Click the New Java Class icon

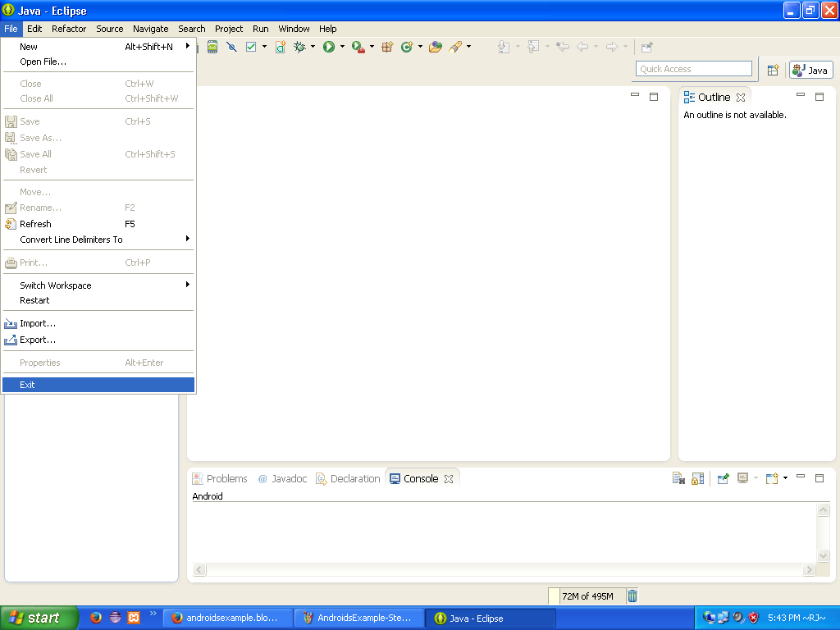407,47
